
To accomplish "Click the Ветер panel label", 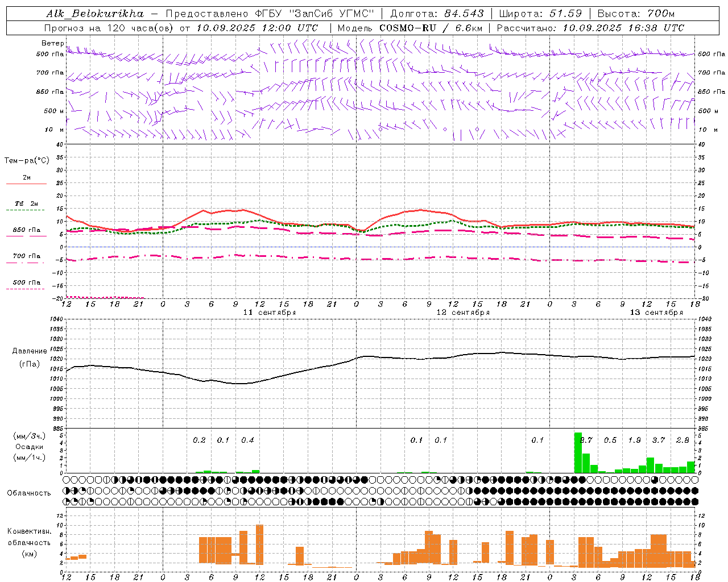I will pos(52,43).
